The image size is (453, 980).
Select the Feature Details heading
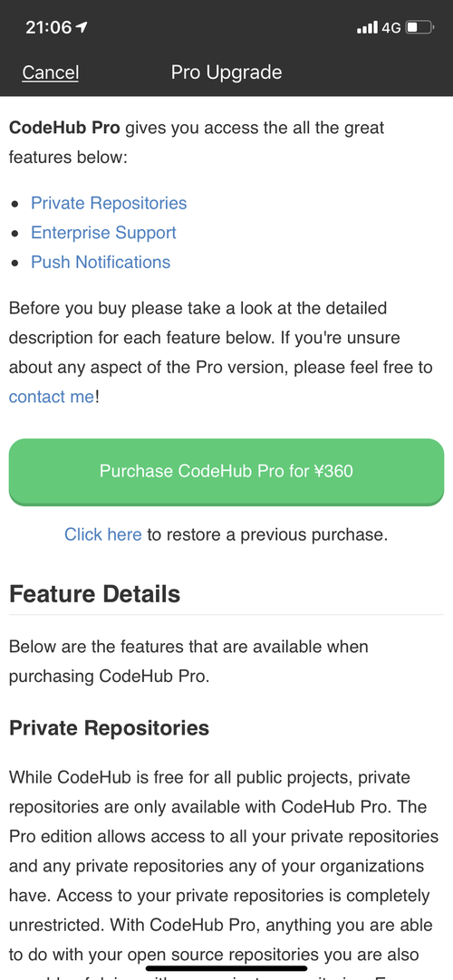95,594
